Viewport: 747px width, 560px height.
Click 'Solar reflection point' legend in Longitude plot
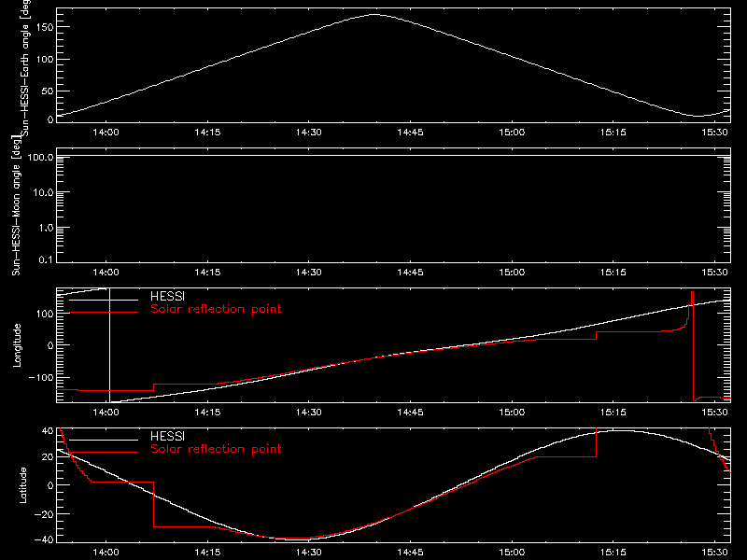tap(216, 309)
